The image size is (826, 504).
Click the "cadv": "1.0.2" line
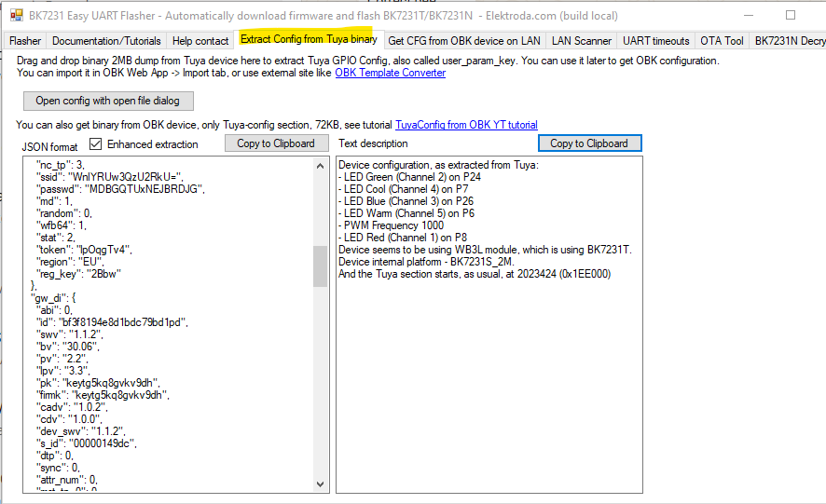(72, 407)
